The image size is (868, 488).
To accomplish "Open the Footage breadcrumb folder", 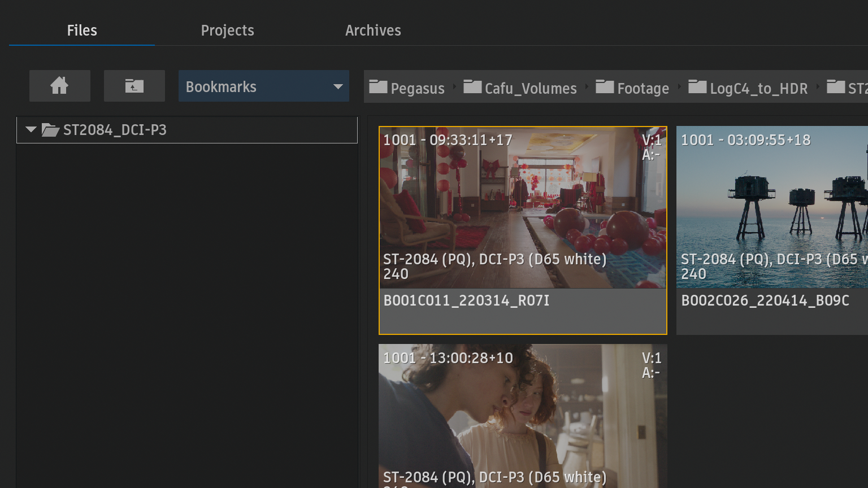I will [x=632, y=88].
